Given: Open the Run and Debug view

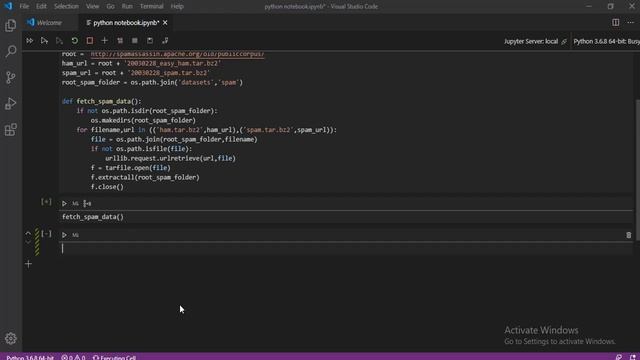Looking at the screenshot, I should (x=11, y=104).
